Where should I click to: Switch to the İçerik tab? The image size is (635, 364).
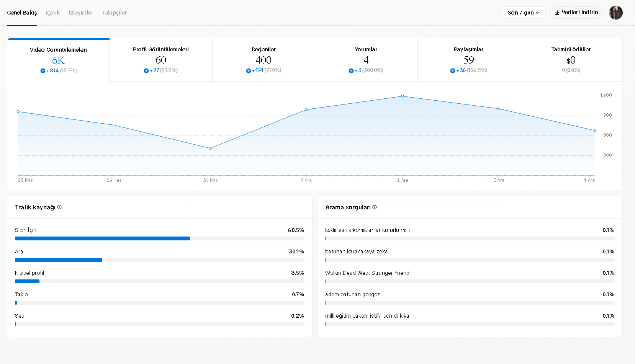pyautogui.click(x=53, y=13)
